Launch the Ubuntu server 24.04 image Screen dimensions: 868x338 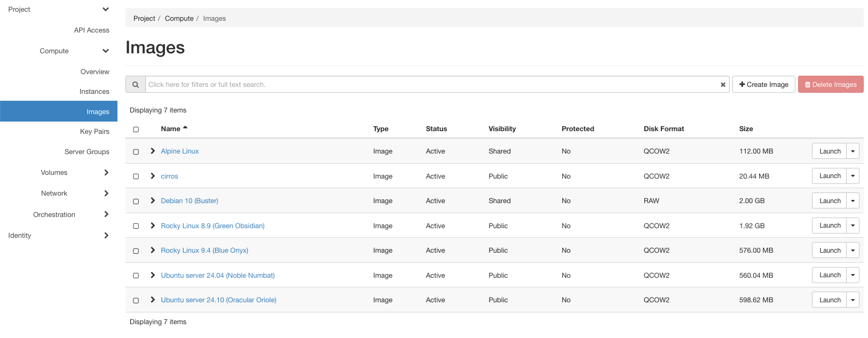(x=830, y=275)
